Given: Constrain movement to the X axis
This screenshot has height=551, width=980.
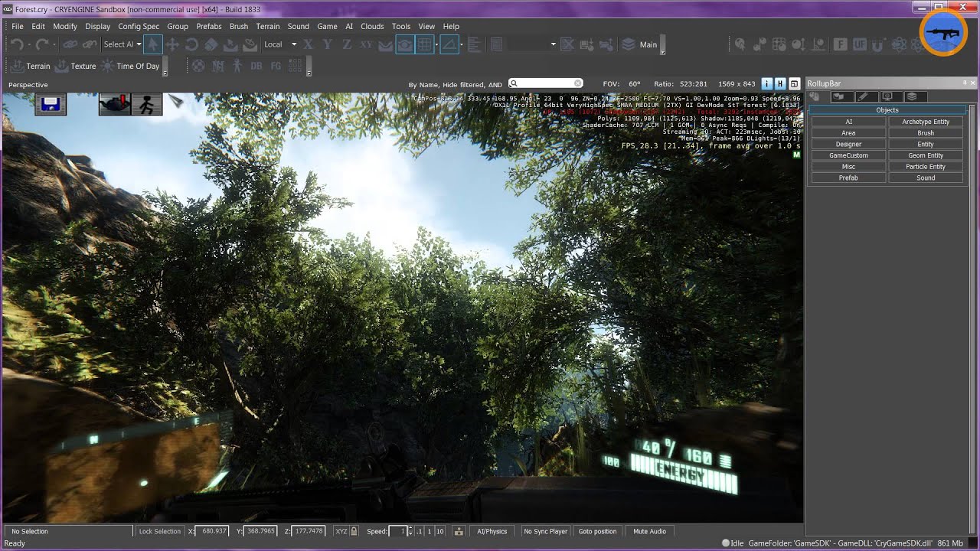Looking at the screenshot, I should click(308, 44).
